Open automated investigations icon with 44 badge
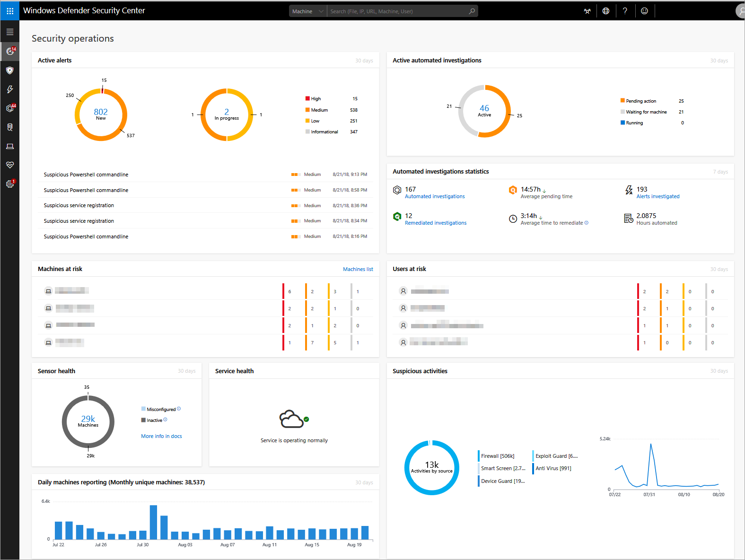 [x=9, y=108]
